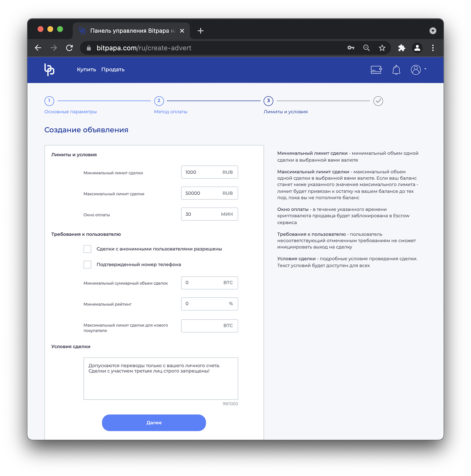This screenshot has height=476, width=471.
Task: Click the Bitpapa logo in header
Action: click(x=49, y=69)
